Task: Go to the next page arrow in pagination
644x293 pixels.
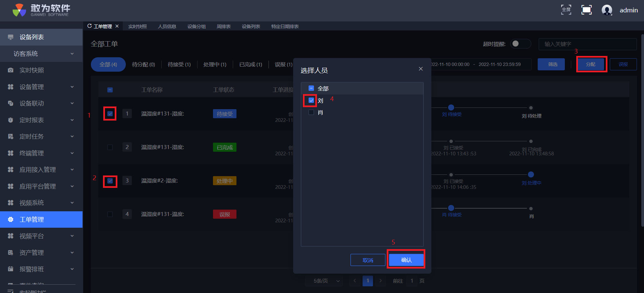Action: click(x=380, y=281)
